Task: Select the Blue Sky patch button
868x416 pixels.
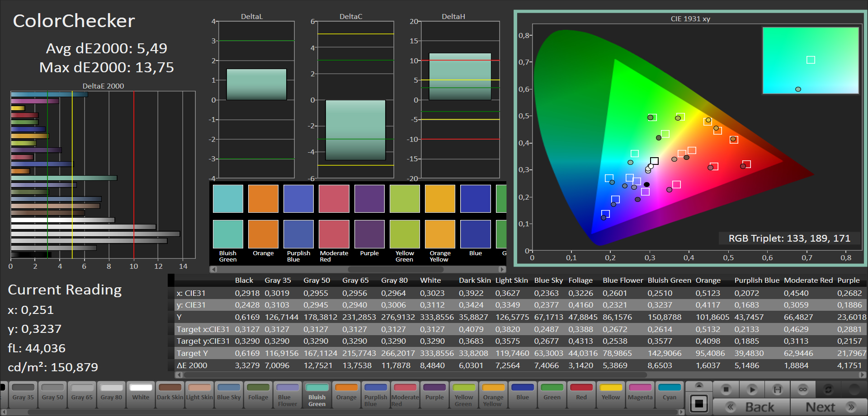Action: pos(229,395)
